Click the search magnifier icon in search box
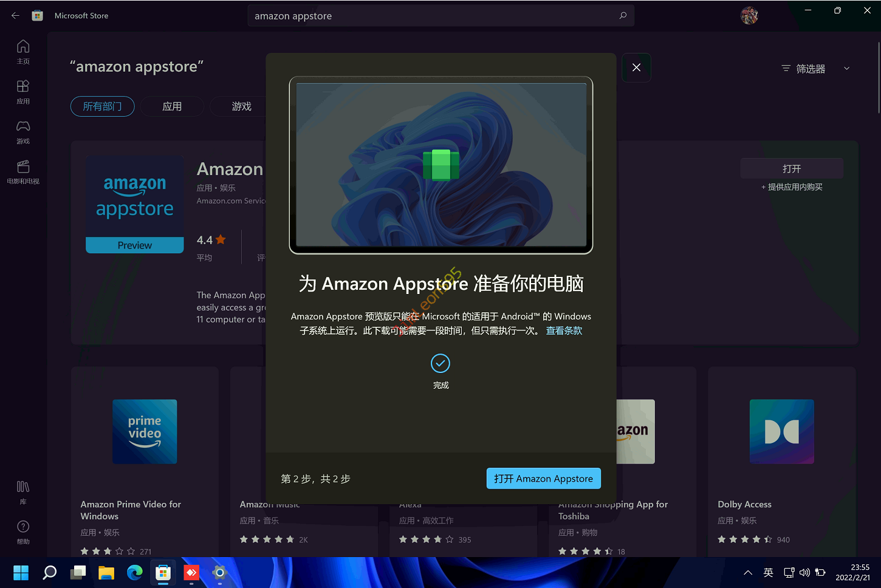Screen dimensions: 881x588 (623, 16)
